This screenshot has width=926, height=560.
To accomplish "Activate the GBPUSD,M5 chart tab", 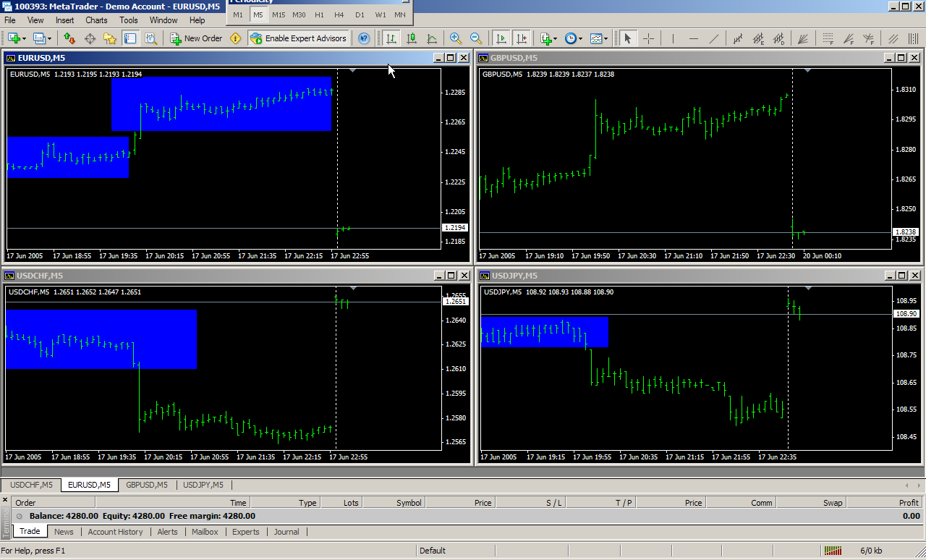I will point(146,485).
